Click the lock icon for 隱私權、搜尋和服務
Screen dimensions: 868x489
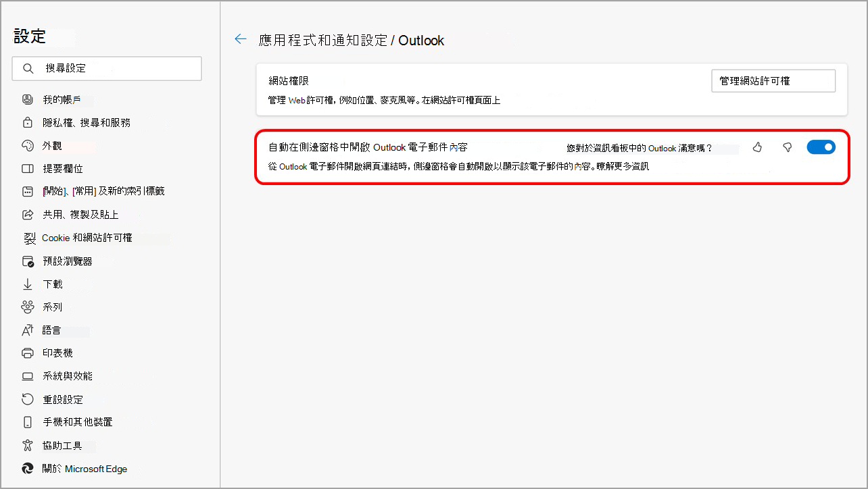pos(28,122)
